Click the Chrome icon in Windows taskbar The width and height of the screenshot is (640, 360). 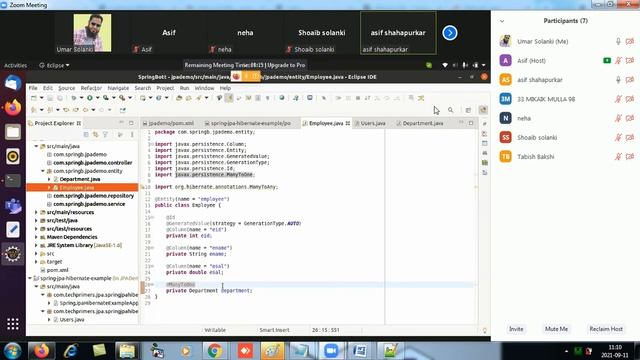[x=215, y=351]
